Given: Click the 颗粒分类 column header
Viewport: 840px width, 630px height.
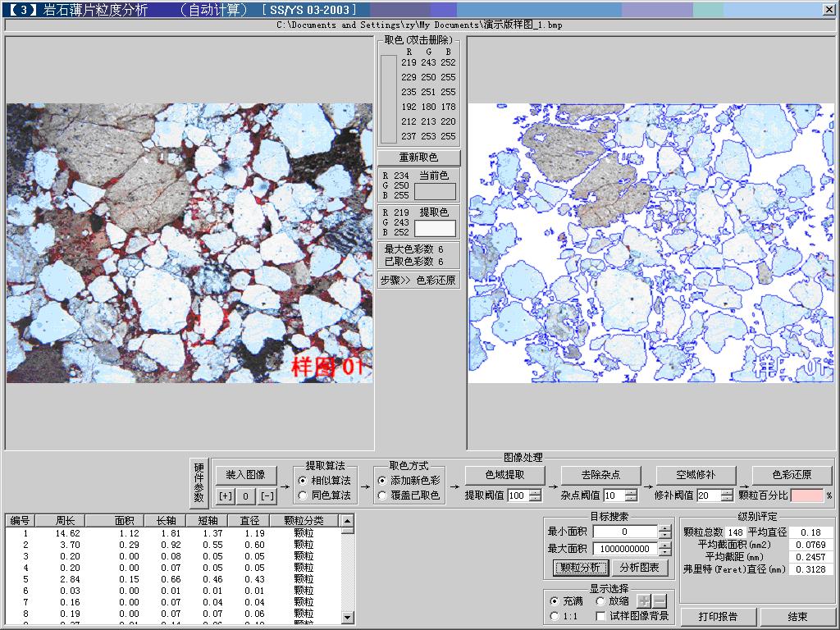Looking at the screenshot, I should point(304,520).
